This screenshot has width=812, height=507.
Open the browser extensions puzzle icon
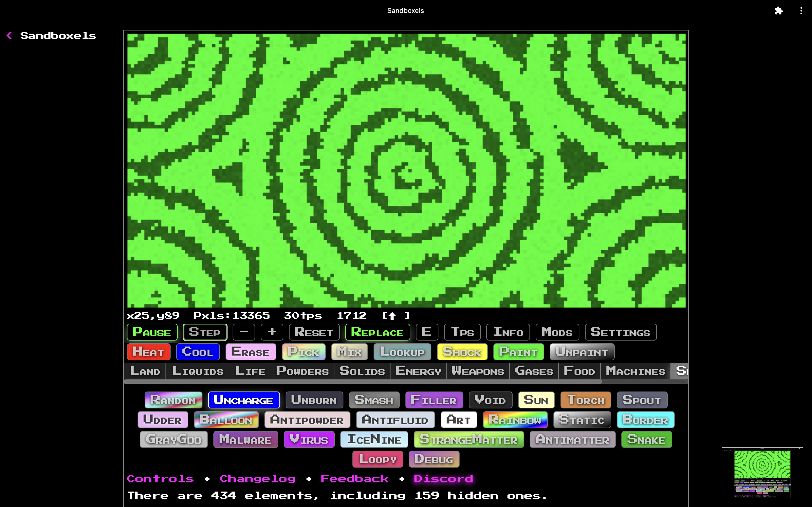(778, 11)
